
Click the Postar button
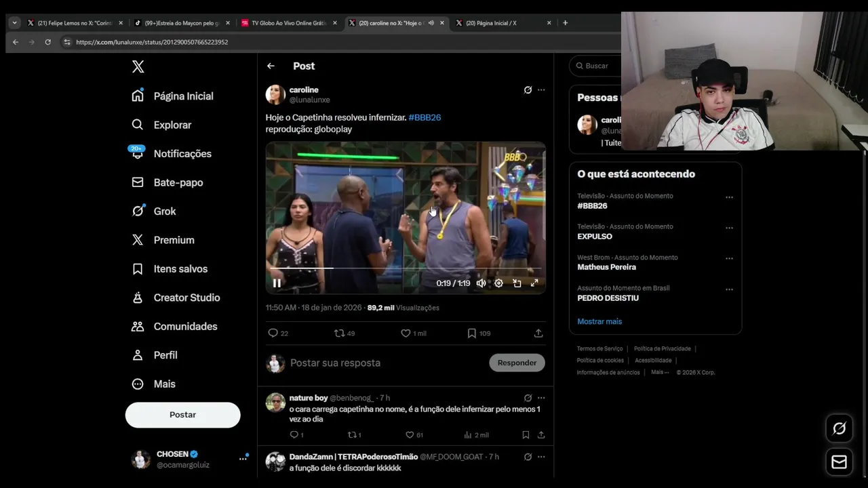point(182,415)
